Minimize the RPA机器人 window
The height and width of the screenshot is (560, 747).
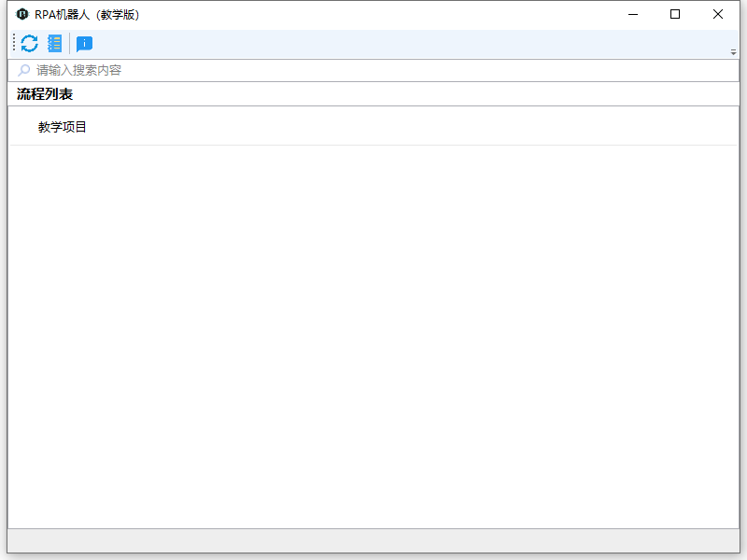pyautogui.click(x=633, y=14)
